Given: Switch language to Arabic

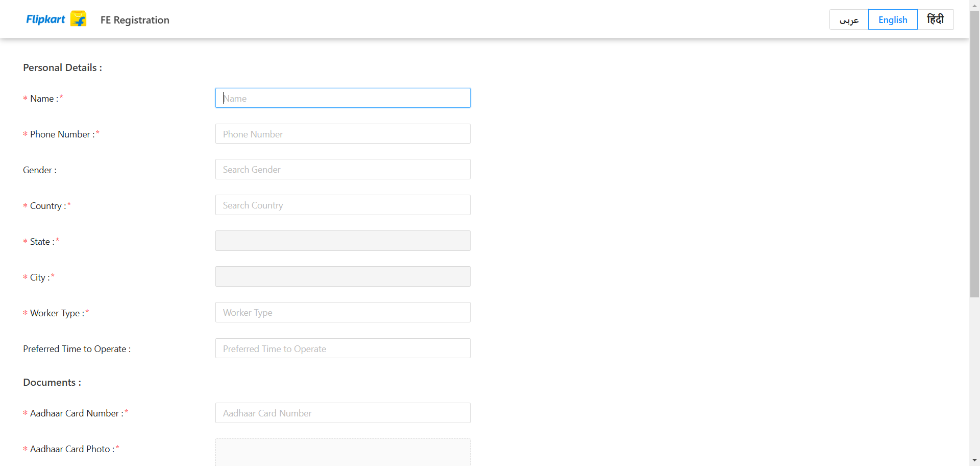Looking at the screenshot, I should pos(849,20).
